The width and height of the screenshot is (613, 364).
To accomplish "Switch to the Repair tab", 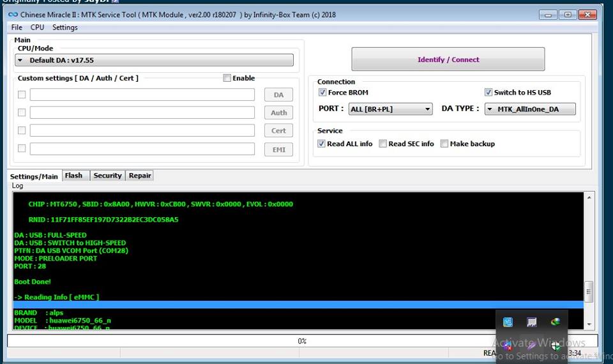I will (140, 176).
